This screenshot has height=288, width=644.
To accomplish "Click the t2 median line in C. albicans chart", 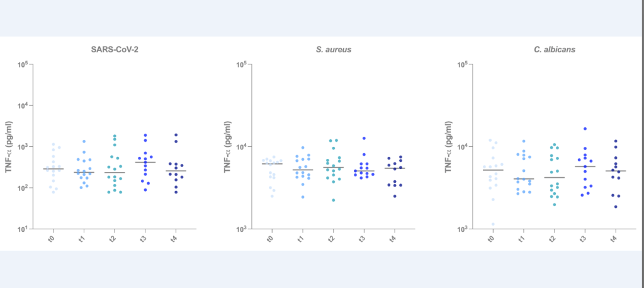I will [553, 178].
